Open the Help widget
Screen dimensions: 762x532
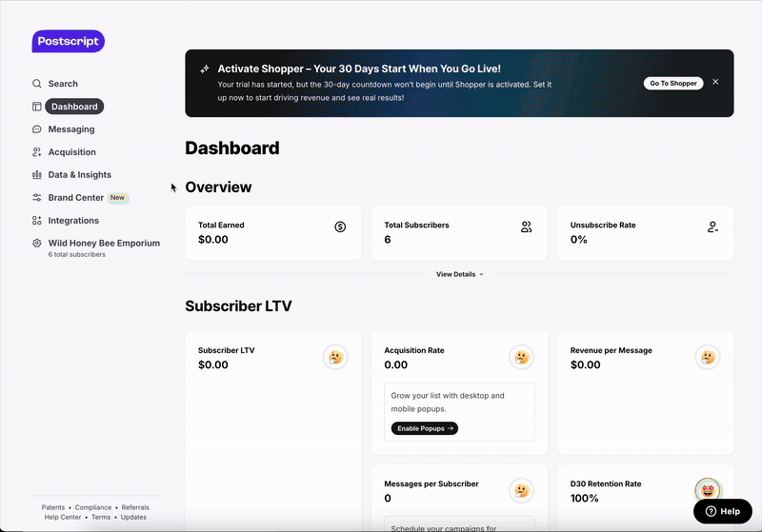(722, 511)
